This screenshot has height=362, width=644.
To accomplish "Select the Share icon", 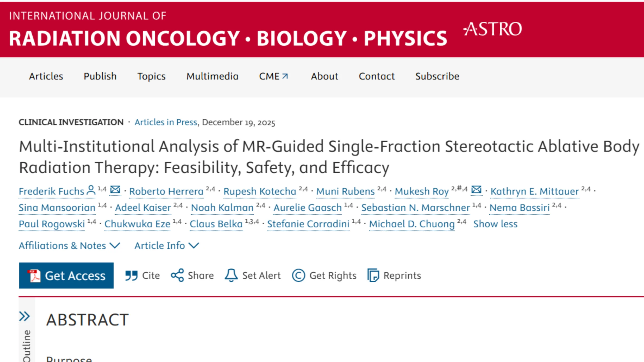I will (x=177, y=275).
